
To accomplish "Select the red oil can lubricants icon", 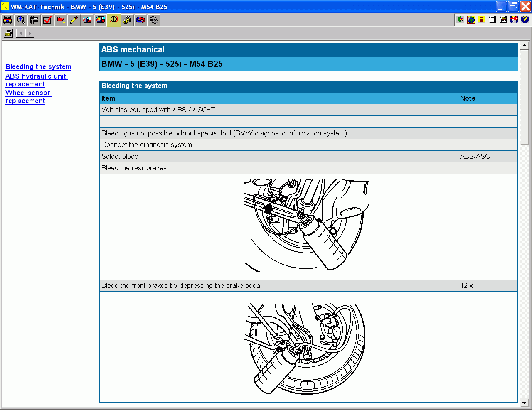I will pyautogui.click(x=61, y=20).
